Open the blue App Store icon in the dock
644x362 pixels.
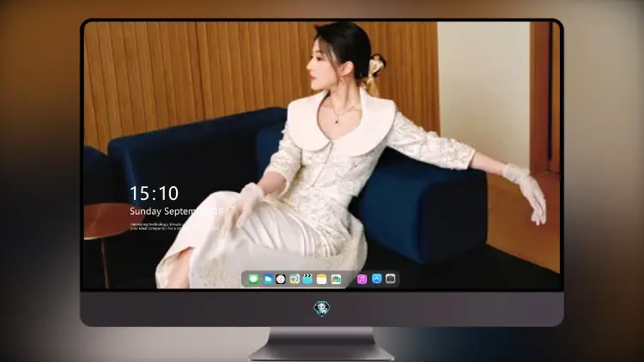coord(377,279)
